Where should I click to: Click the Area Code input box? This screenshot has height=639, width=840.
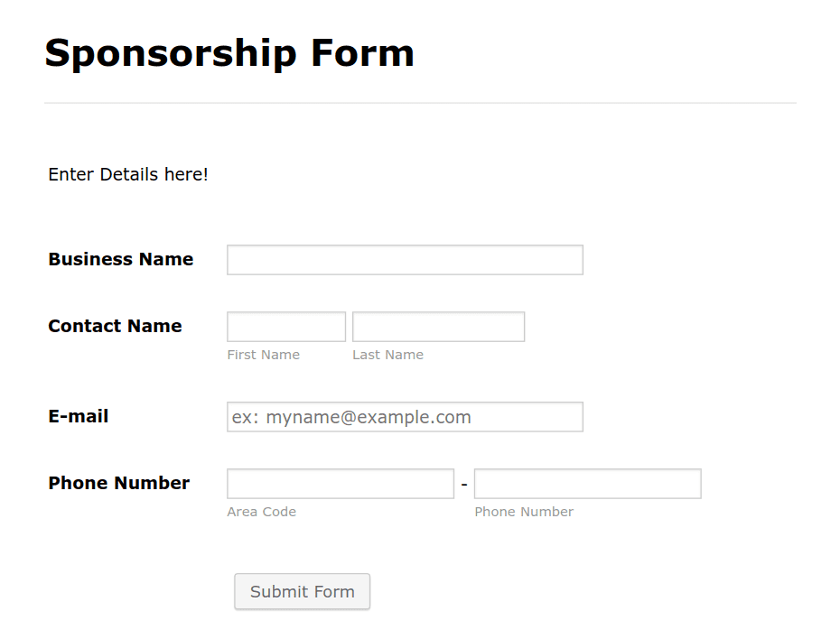click(x=340, y=483)
